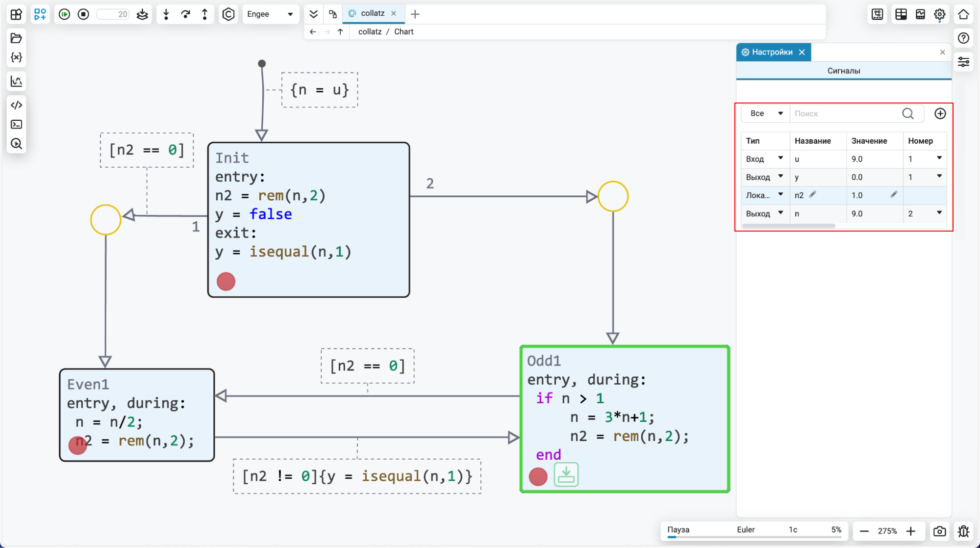Image resolution: width=980 pixels, height=548 pixels.
Task: Click the table layout icon in top right
Action: pyautogui.click(x=901, y=14)
